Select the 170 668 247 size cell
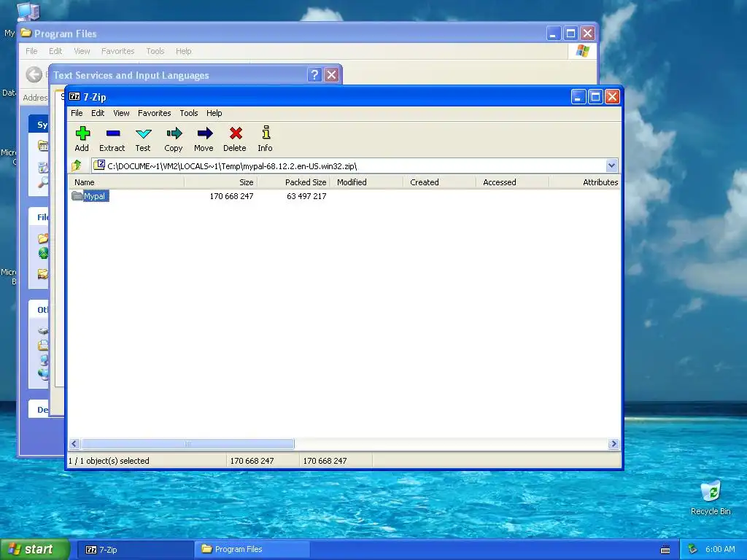The image size is (747, 560). pos(231,196)
